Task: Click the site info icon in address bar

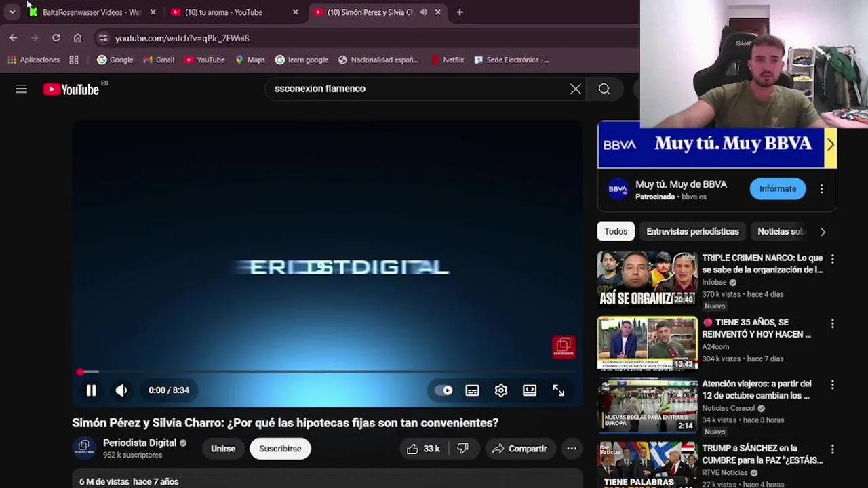Action: point(102,38)
